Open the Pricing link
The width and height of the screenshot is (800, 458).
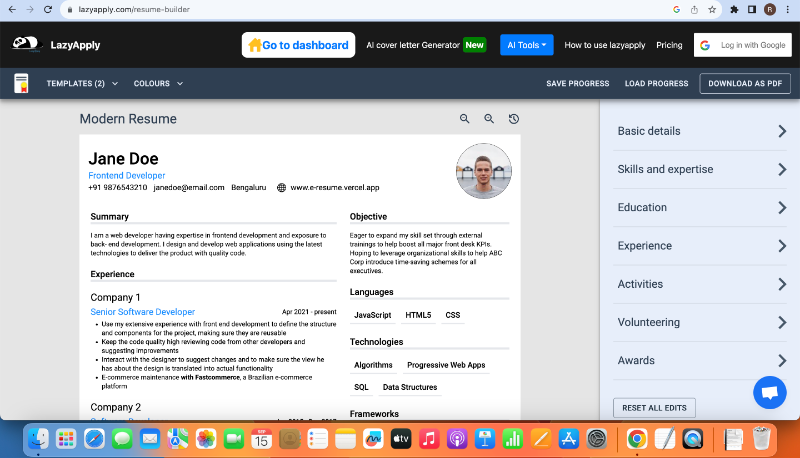pyautogui.click(x=669, y=45)
